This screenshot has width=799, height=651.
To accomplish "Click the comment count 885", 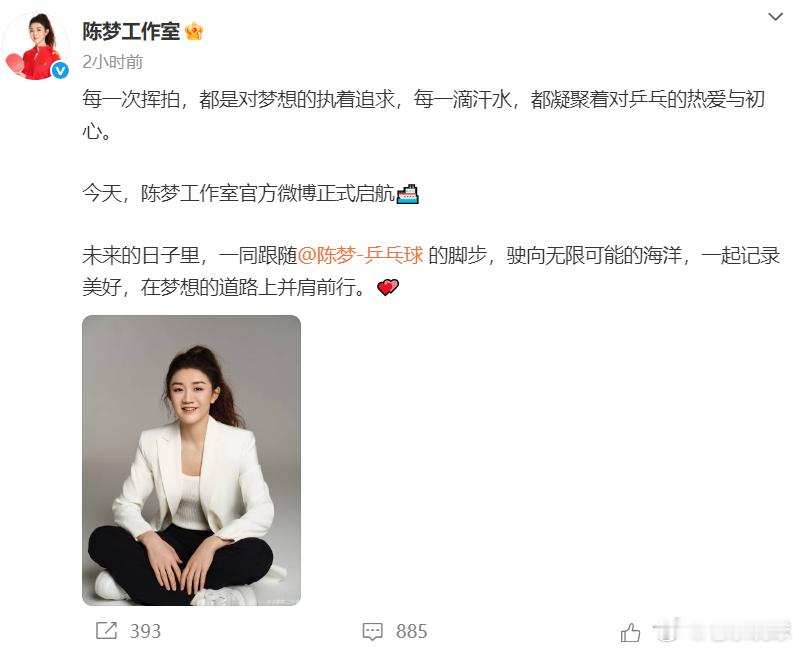I will point(411,631).
